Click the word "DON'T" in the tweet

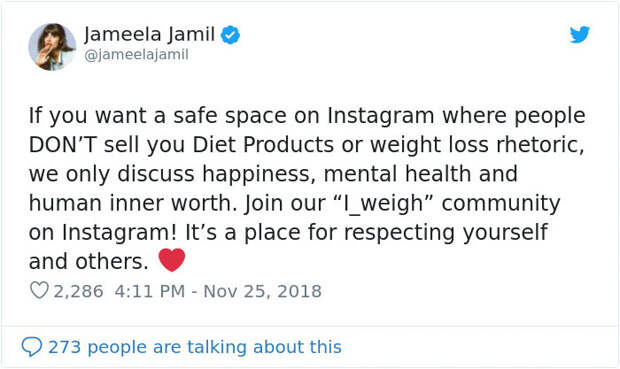[x=62, y=145]
